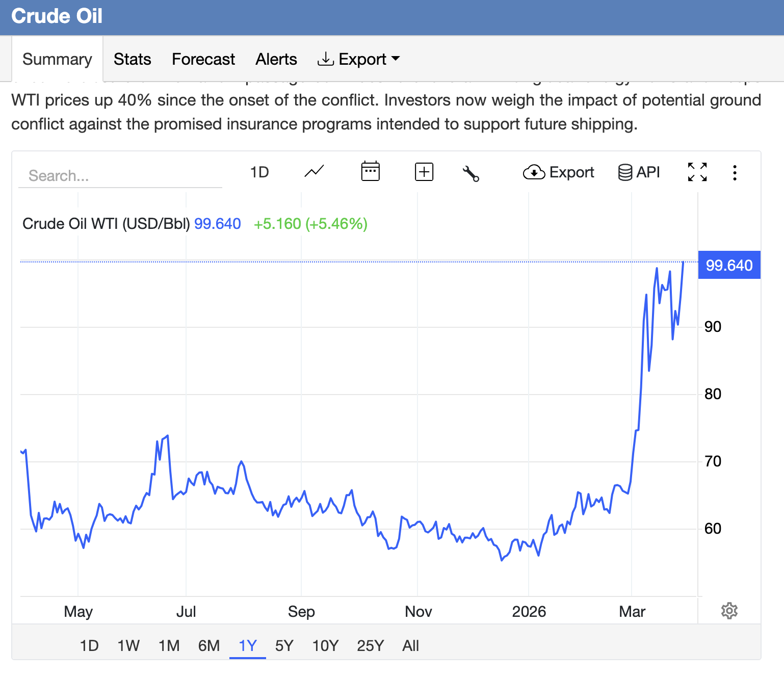784x678 pixels.
Task: Click the 99.640 current price label
Action: (729, 265)
